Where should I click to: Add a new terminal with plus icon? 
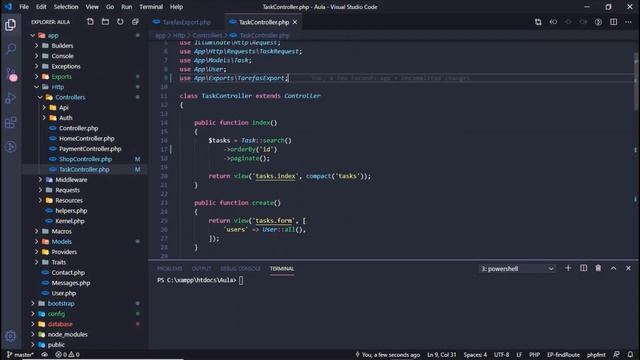pos(568,268)
